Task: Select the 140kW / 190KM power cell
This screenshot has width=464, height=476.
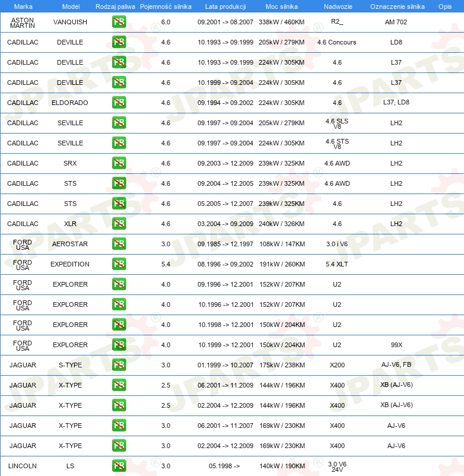Action: point(282,466)
